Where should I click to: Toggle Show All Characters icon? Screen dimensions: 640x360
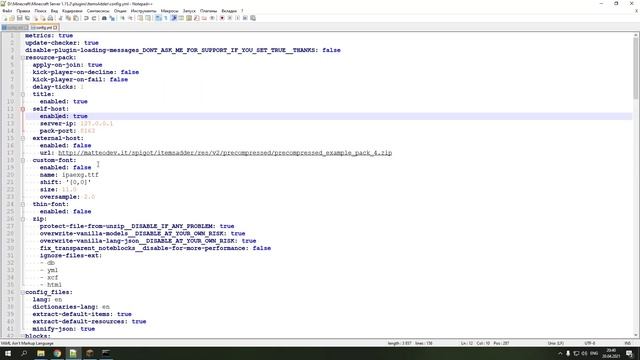pyautogui.click(x=165, y=18)
